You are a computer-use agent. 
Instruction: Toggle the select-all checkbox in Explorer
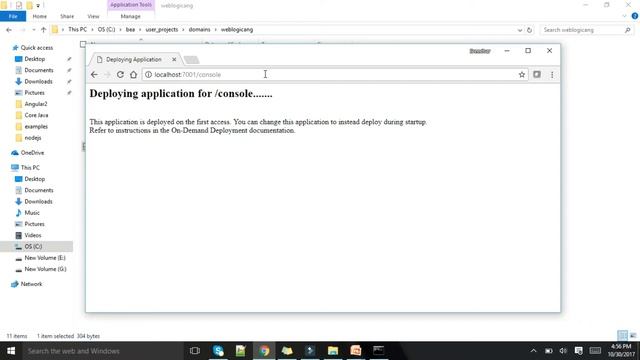pos(83,44)
